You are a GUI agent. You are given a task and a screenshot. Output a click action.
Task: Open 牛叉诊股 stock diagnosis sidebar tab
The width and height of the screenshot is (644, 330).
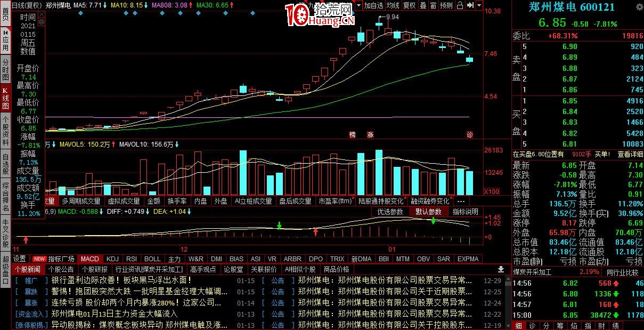tap(5, 232)
